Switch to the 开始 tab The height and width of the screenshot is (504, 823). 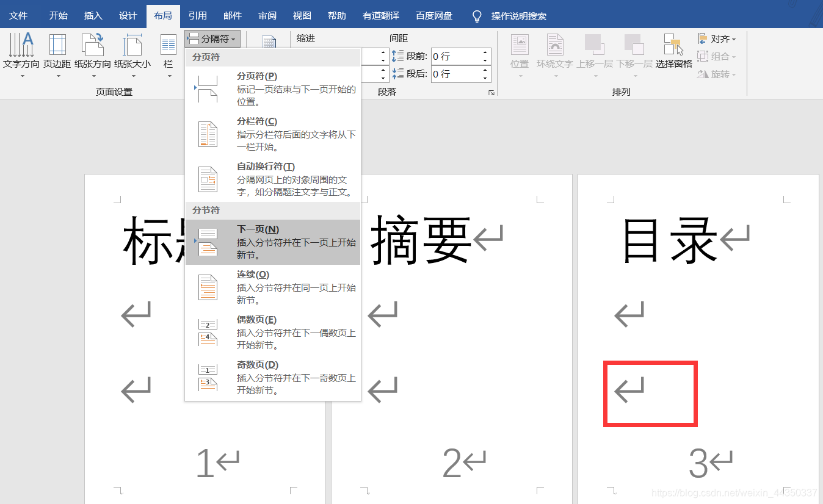tap(59, 16)
